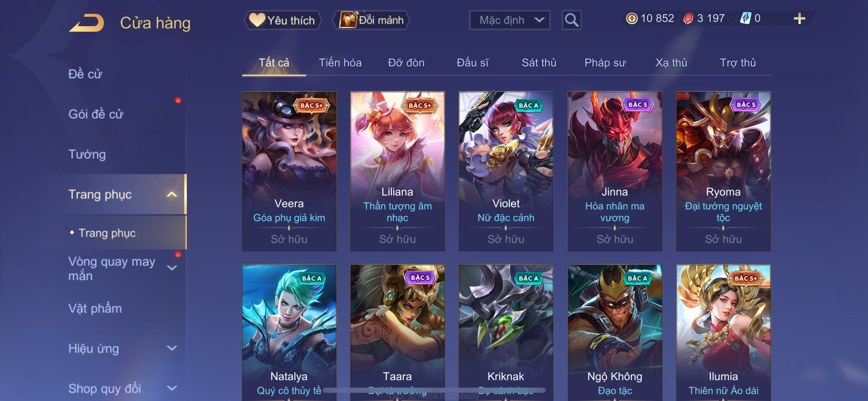Tap the plus icon to add currency
The image size is (868, 401).
[x=799, y=19]
